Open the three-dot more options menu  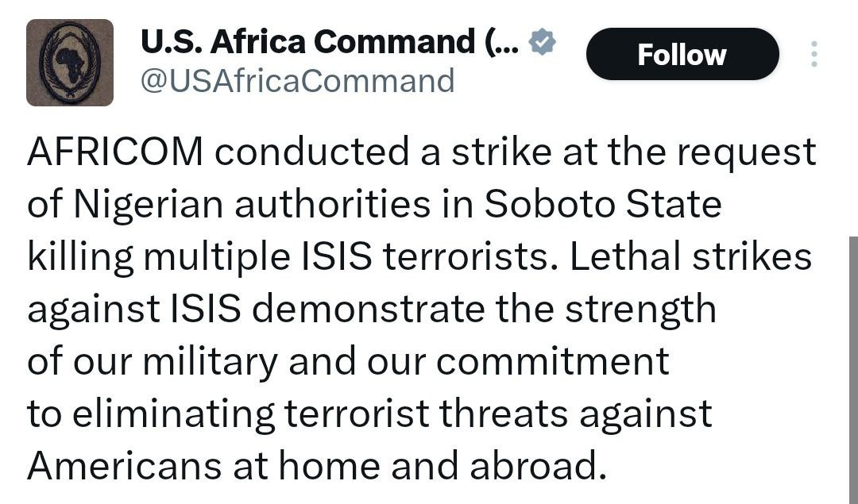click(x=813, y=54)
